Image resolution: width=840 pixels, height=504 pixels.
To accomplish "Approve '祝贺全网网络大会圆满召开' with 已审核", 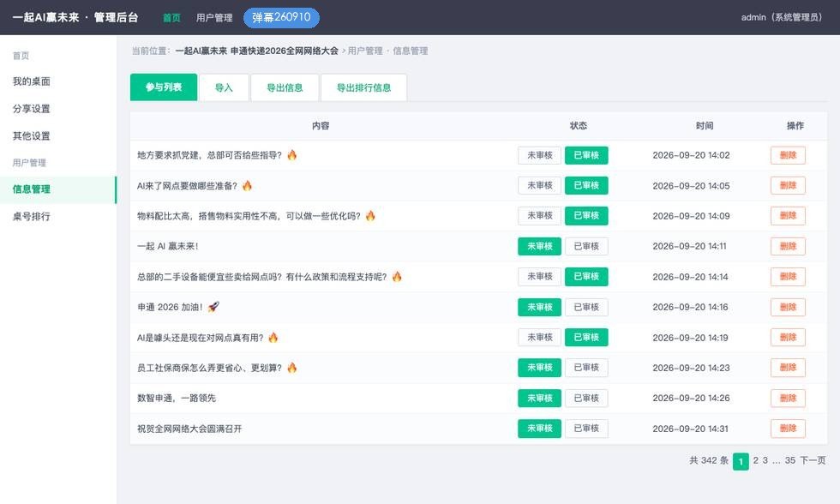I will tap(586, 429).
